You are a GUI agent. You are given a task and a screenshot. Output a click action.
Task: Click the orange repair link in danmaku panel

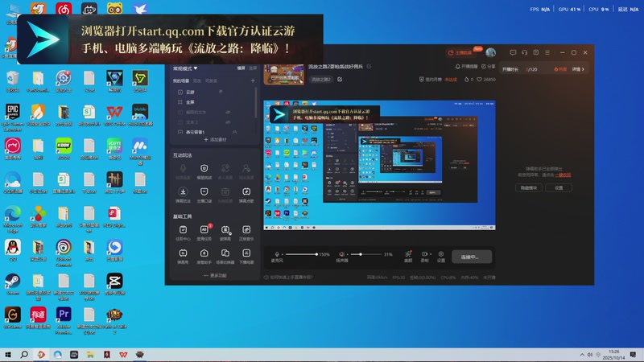(x=563, y=175)
